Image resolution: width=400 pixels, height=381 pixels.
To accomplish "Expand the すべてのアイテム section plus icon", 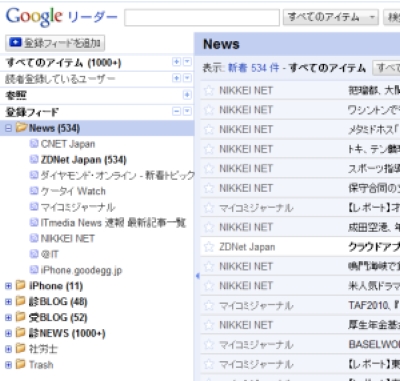I will pyautogui.click(x=176, y=62).
